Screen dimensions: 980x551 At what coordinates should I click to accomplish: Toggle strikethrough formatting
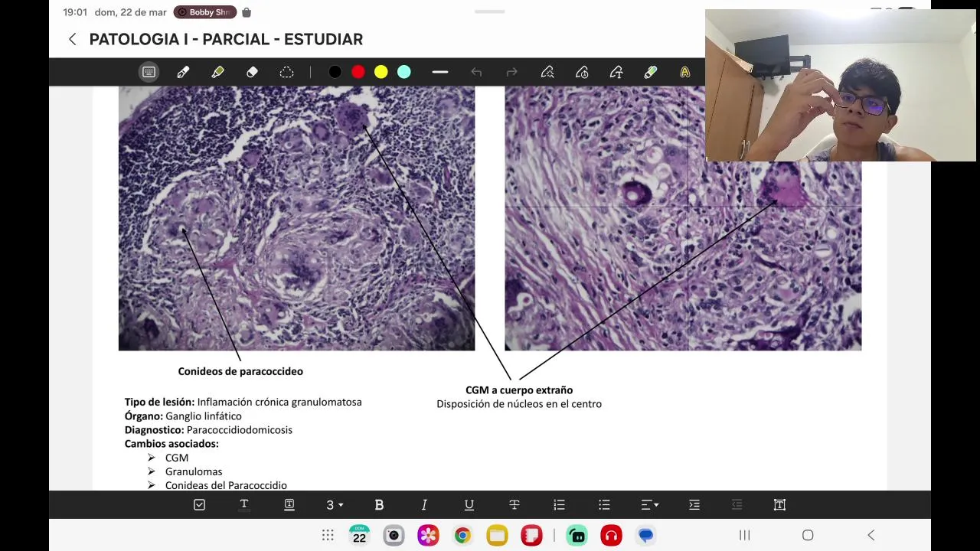[x=514, y=504]
